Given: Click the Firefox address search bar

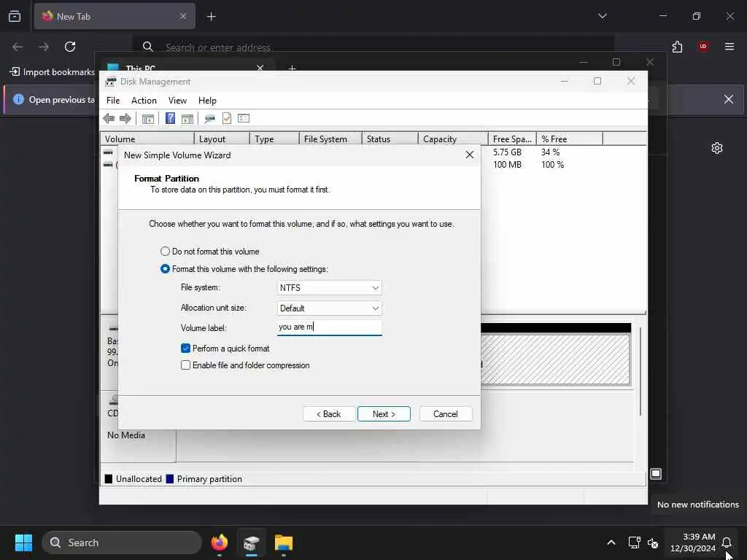Looking at the screenshot, I should [x=373, y=47].
